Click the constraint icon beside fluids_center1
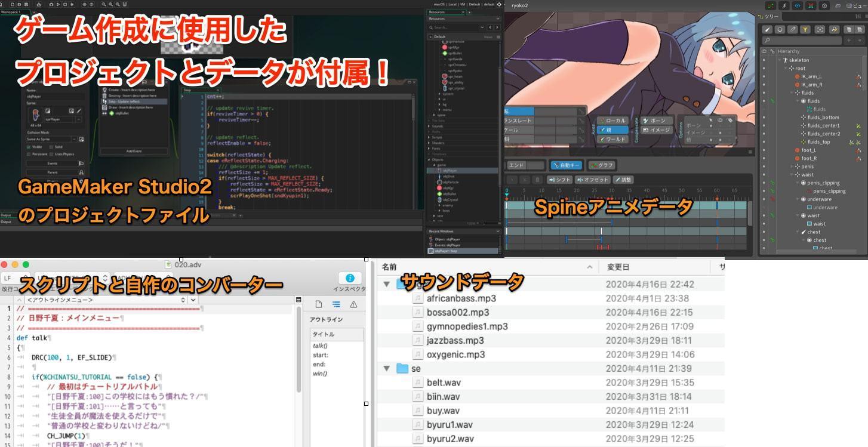The height and width of the screenshot is (447, 868). point(859,126)
